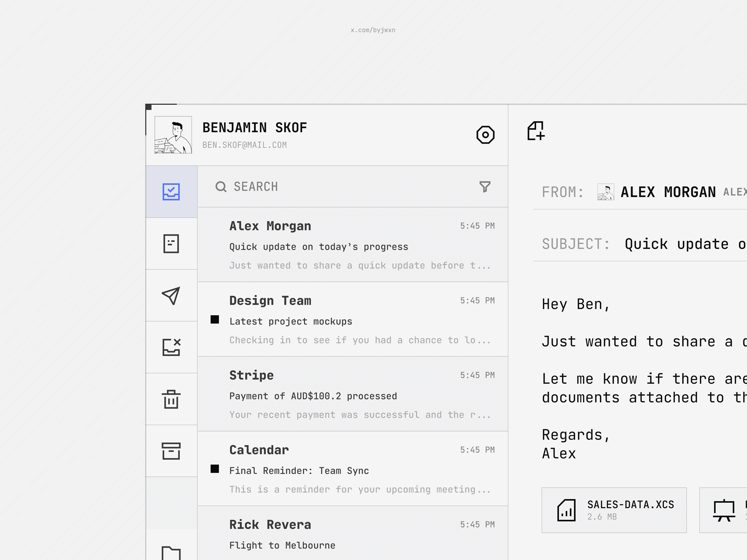Viewport: 747px width, 560px height.
Task: Click the unread marker on Design Team
Action: [215, 319]
